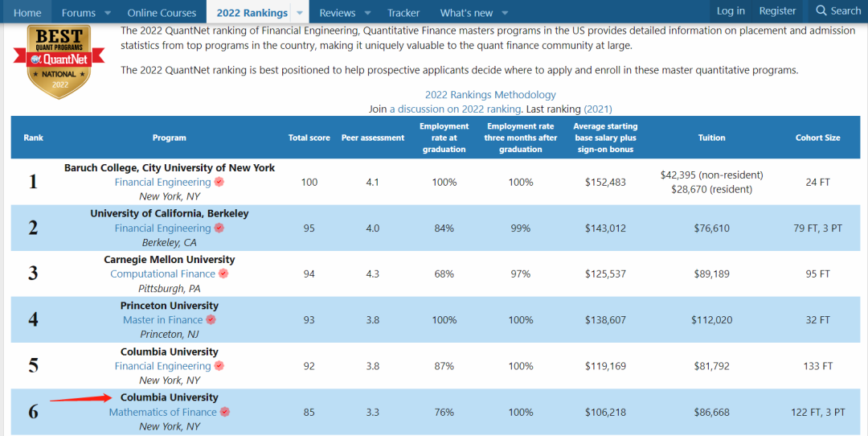Expand the What's new menu arrow
Screen dimensions: 868x436
(504, 13)
